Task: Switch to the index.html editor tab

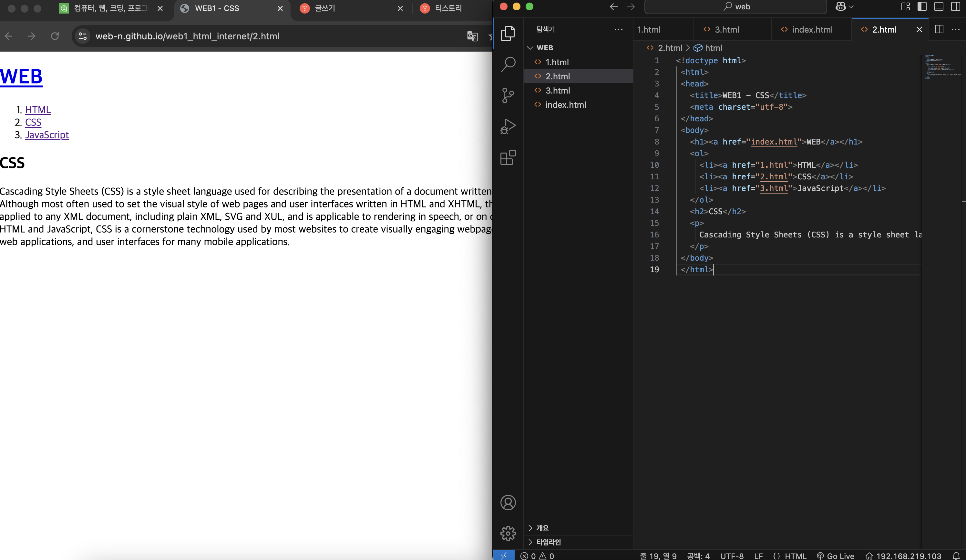Action: [x=812, y=29]
